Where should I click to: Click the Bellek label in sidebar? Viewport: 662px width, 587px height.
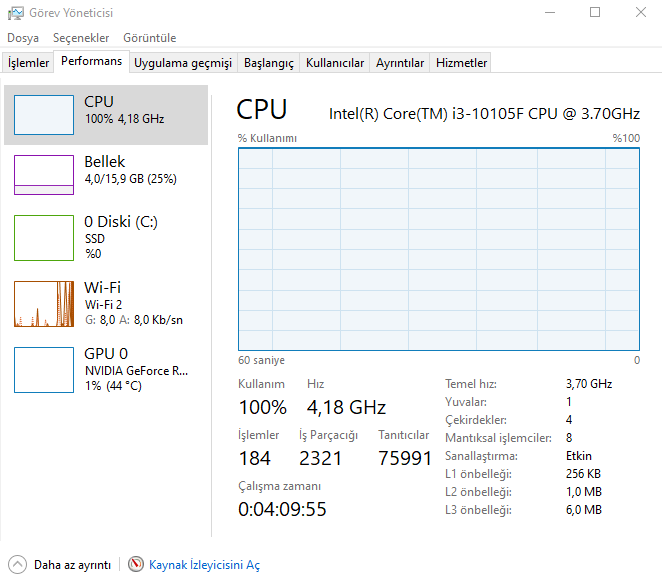pos(105,162)
